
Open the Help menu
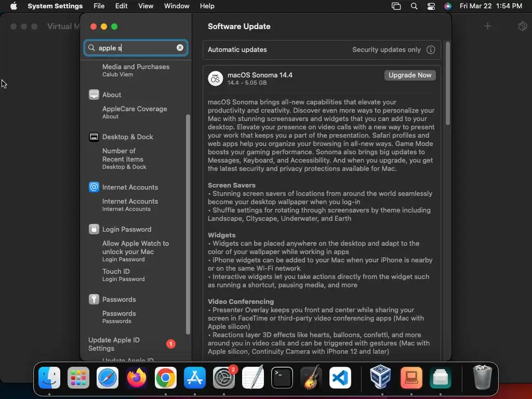(x=207, y=6)
